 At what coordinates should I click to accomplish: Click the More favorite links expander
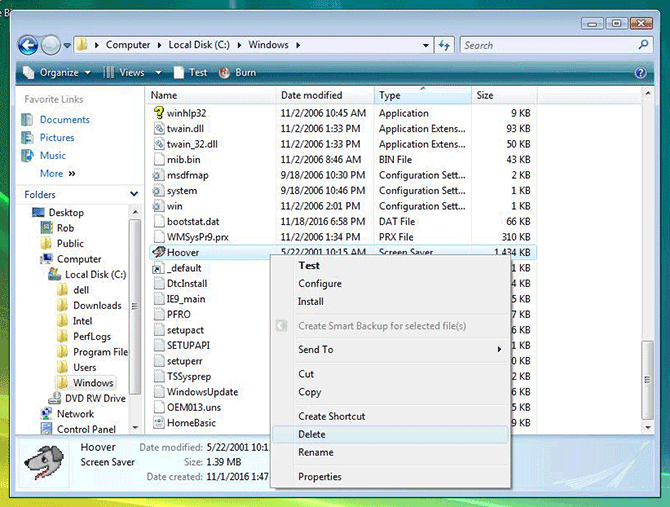point(58,173)
